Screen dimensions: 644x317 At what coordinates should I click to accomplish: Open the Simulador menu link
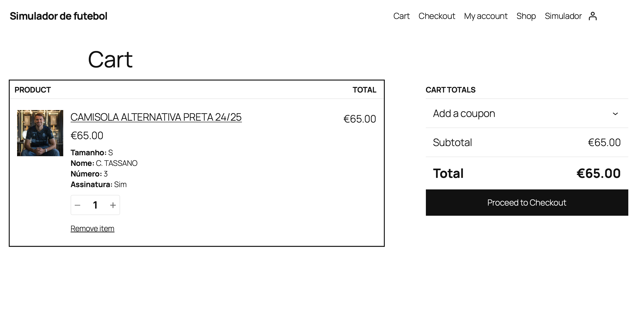563,16
